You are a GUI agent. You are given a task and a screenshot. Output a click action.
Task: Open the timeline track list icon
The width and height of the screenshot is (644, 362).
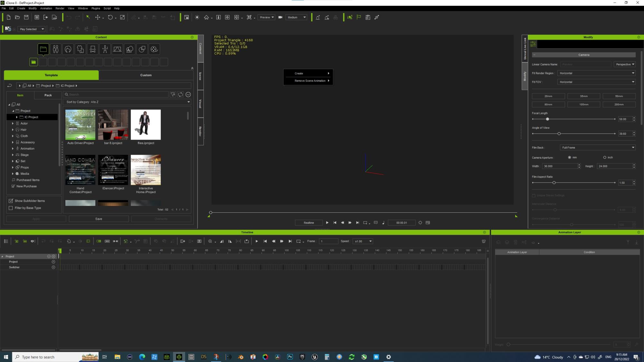tap(6, 241)
